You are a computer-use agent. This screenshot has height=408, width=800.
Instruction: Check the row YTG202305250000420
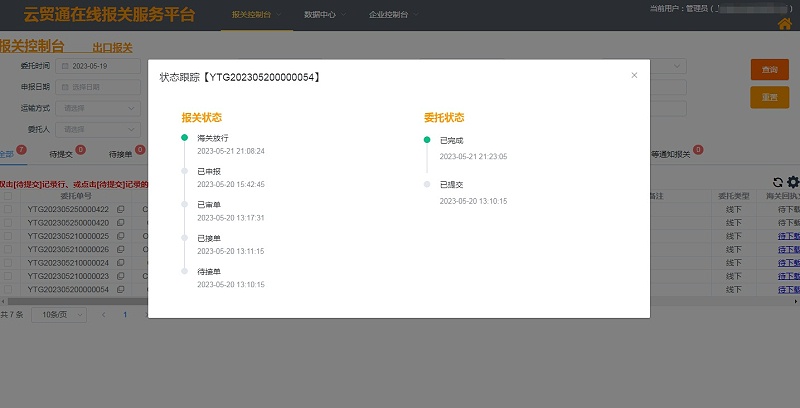(x=8, y=222)
